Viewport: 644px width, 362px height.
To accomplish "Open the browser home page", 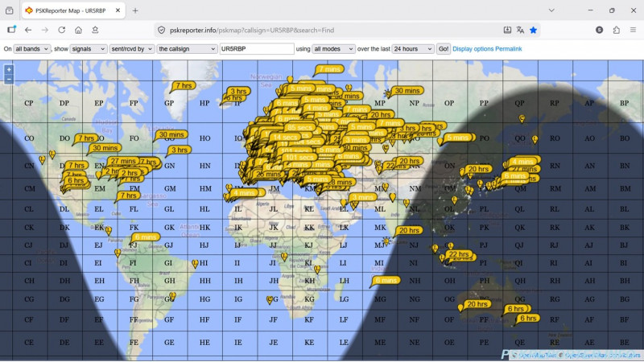I will click(78, 30).
